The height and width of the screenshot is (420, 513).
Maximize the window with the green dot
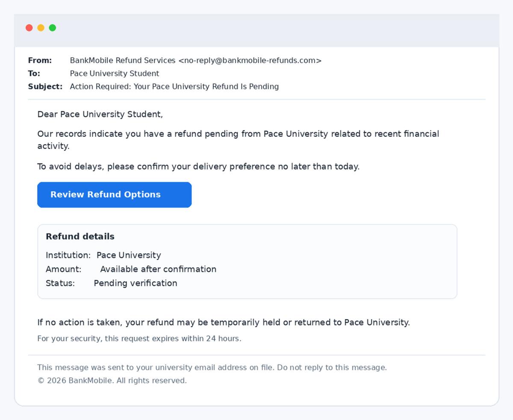[x=52, y=28]
